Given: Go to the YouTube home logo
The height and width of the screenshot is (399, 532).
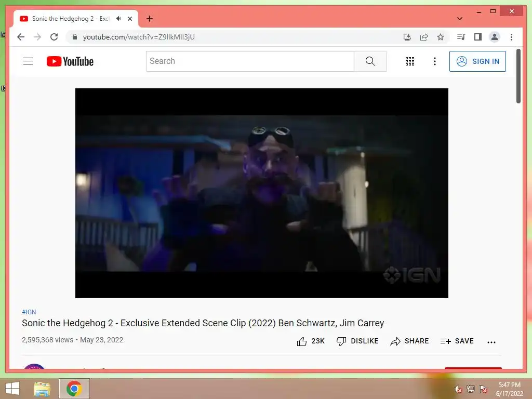Looking at the screenshot, I should pos(70,61).
